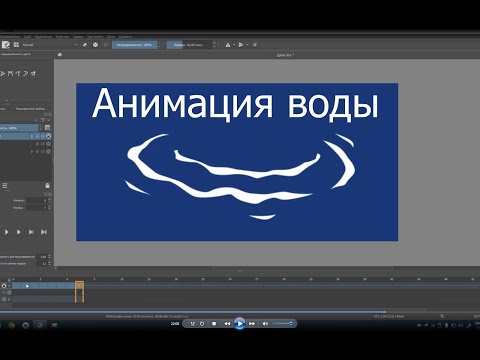
Task: Toggle rightmost icon on third layer row
Action: pos(48,151)
